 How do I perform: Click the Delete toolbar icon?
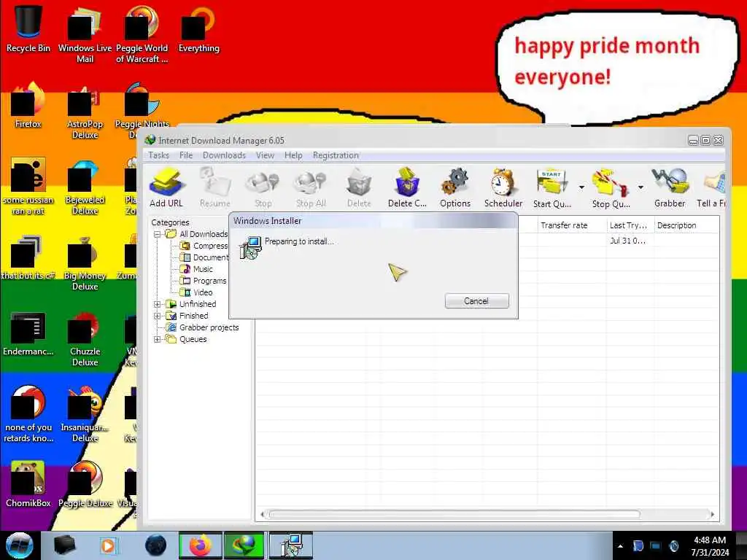pos(359,187)
